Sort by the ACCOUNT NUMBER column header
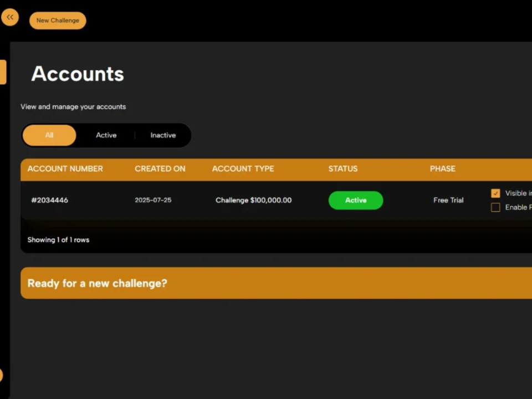Screen dimensions: 532x399 point(65,168)
